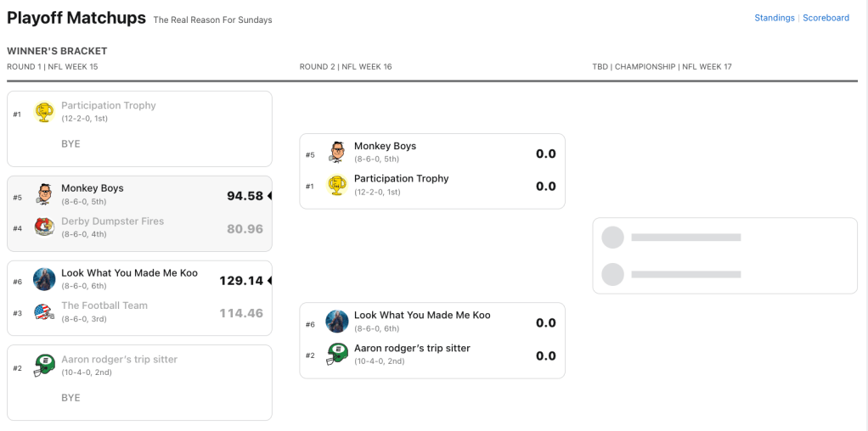Click Participation Trophy icon in Round 2
This screenshot has height=431, width=868.
tap(337, 184)
